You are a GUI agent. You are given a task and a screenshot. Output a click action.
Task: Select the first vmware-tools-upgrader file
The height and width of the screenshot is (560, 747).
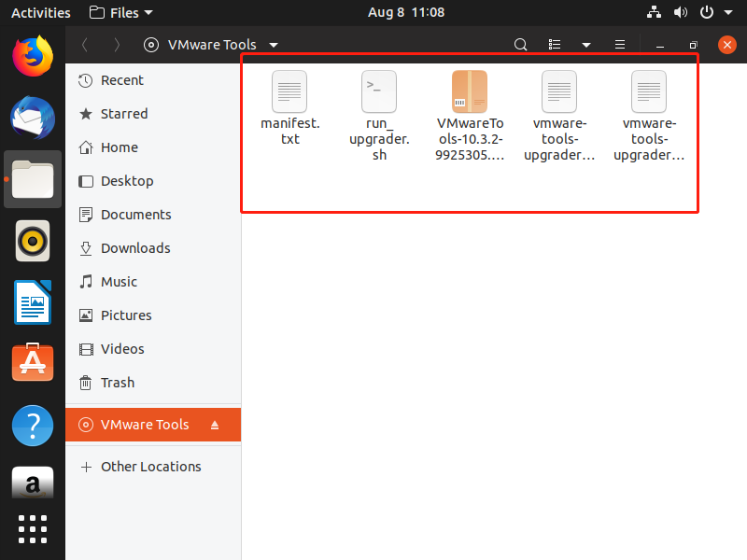coord(558,116)
